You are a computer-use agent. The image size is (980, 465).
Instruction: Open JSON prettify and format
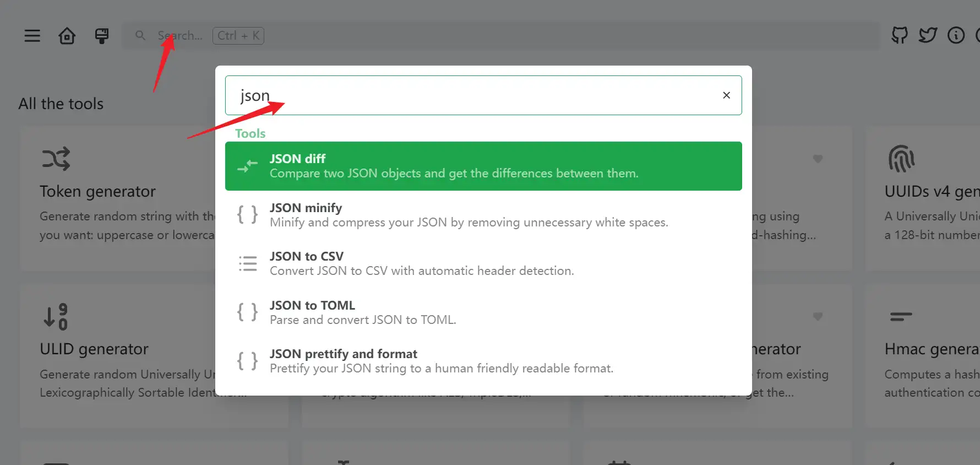[x=483, y=361]
